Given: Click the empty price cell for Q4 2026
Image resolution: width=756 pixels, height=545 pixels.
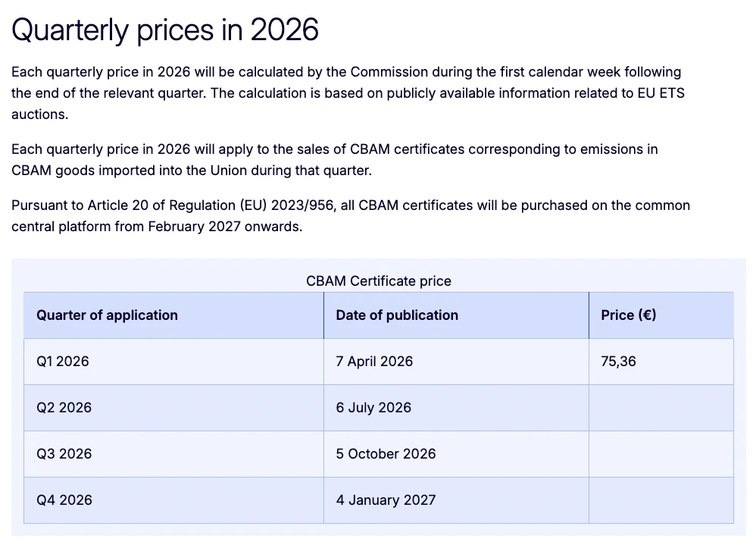Looking at the screenshot, I should [661, 500].
